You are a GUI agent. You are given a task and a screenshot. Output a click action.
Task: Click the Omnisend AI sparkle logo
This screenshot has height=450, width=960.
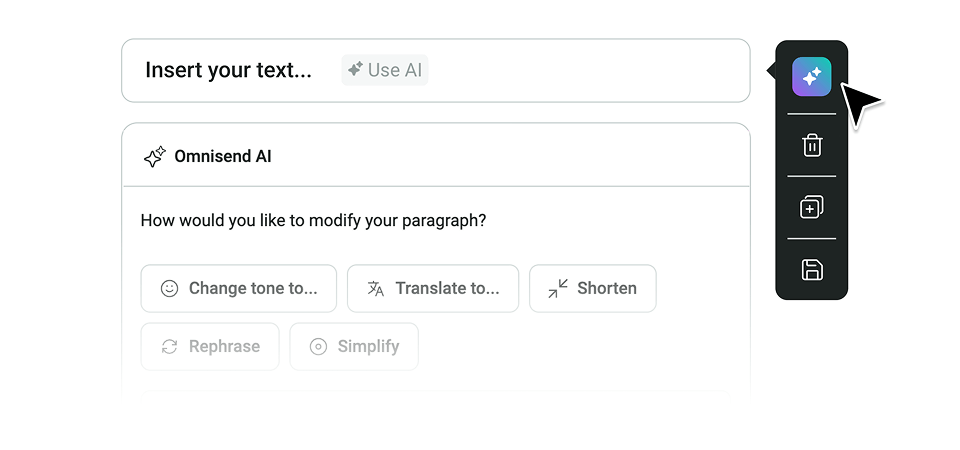click(x=154, y=157)
